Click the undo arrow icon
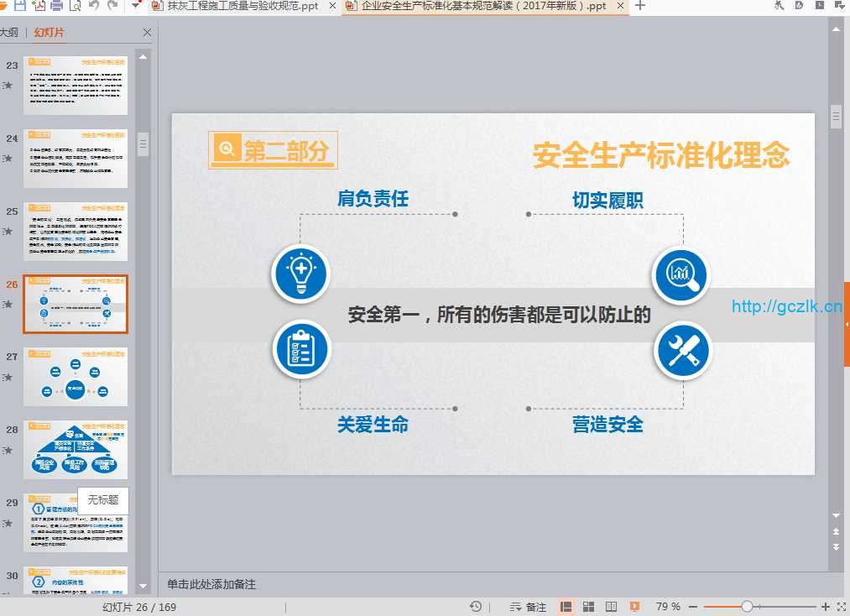Viewport: 850px width, 616px height. [x=94, y=6]
